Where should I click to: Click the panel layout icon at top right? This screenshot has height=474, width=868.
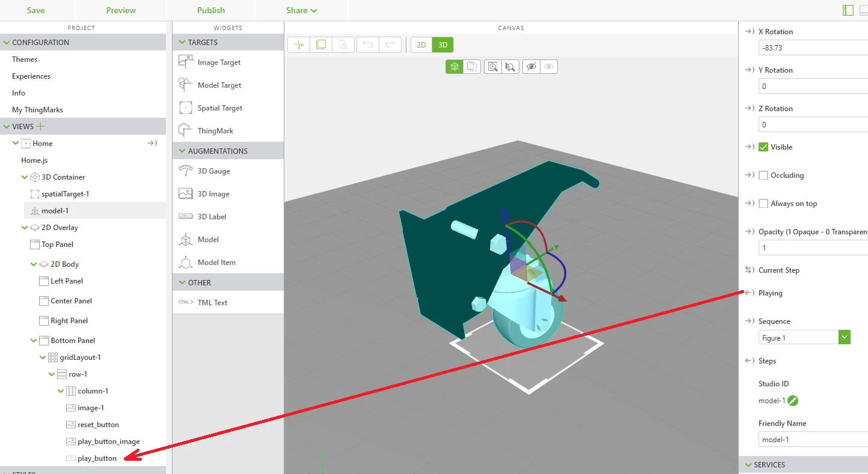(848, 10)
